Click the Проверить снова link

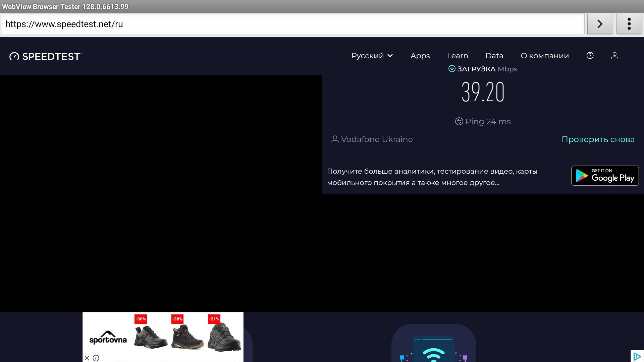(598, 139)
